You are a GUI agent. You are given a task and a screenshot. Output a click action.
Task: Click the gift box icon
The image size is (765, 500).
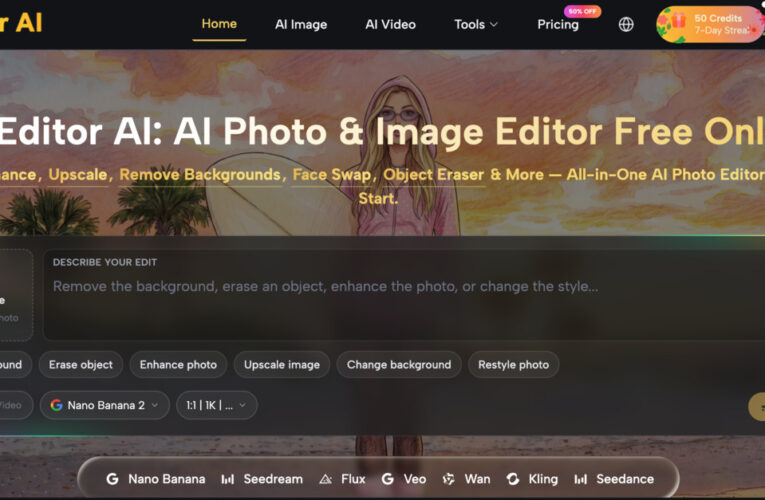point(678,20)
